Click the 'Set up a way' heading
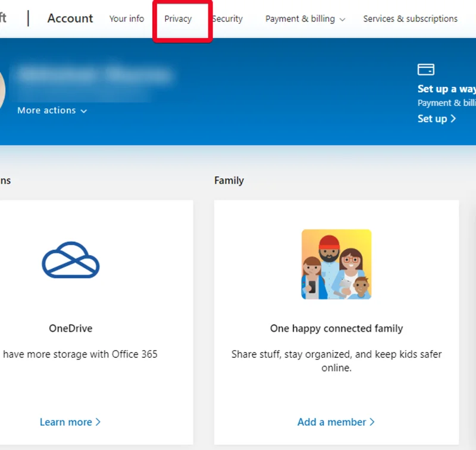Screen dimensions: 476x450 (x=446, y=89)
